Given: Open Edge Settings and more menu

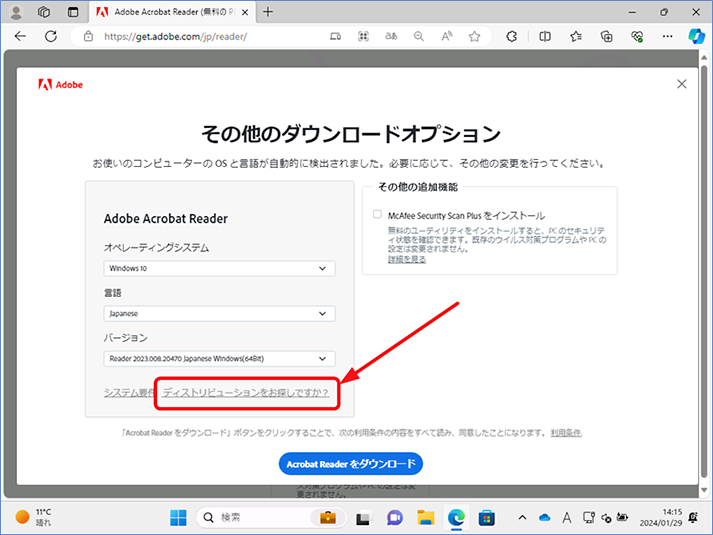Looking at the screenshot, I should click(x=668, y=36).
